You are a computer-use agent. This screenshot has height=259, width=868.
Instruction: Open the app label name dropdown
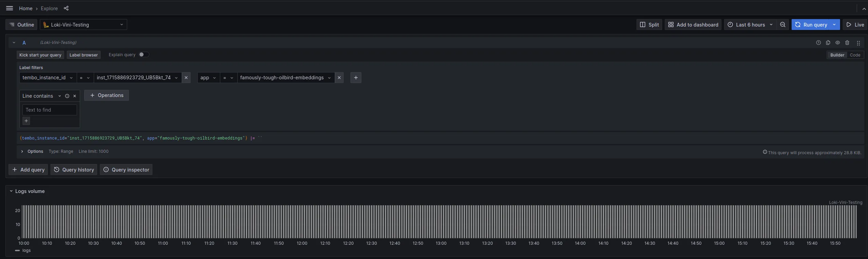click(x=208, y=78)
